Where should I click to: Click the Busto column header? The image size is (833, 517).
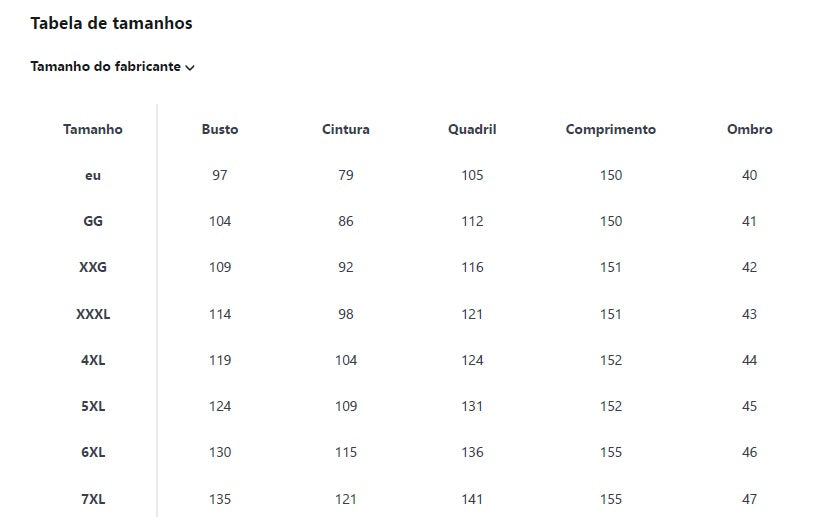[x=220, y=129]
